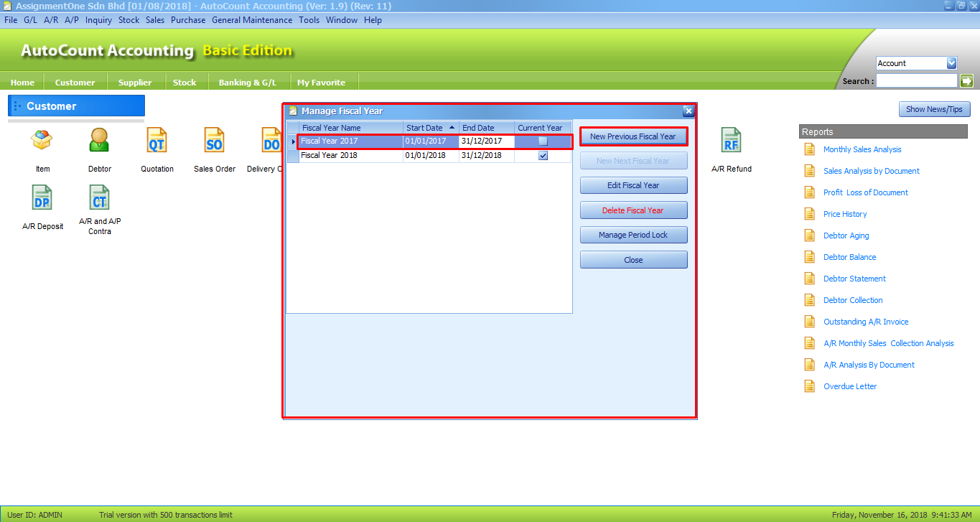Image resolution: width=980 pixels, height=522 pixels.
Task: Click Edit Fiscal Year button
Action: pyautogui.click(x=633, y=185)
